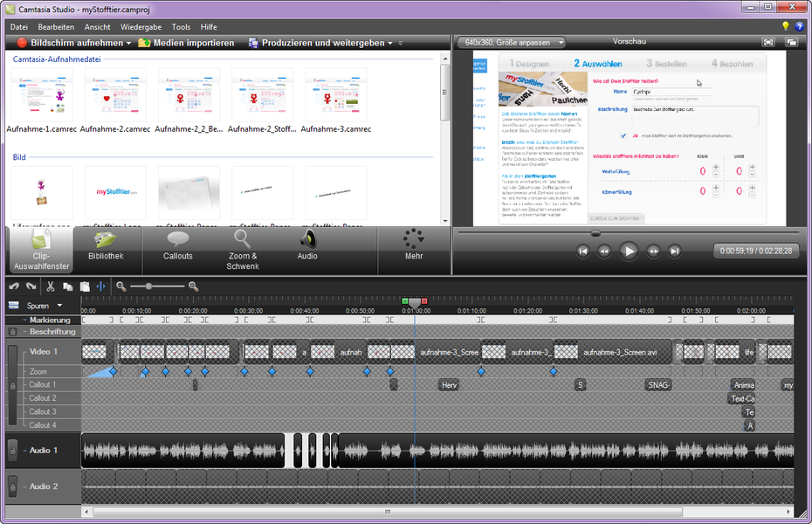Open the Clip-Auswahlfenster panel
Image resolution: width=812 pixels, height=524 pixels.
point(41,251)
